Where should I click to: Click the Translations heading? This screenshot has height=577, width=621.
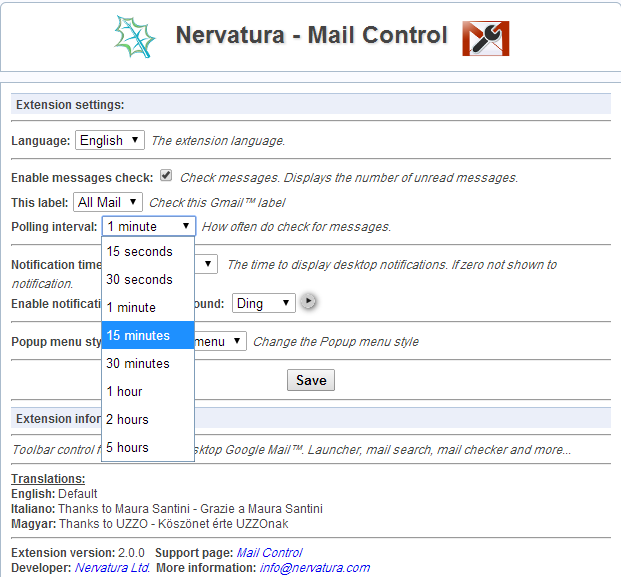coord(48,478)
